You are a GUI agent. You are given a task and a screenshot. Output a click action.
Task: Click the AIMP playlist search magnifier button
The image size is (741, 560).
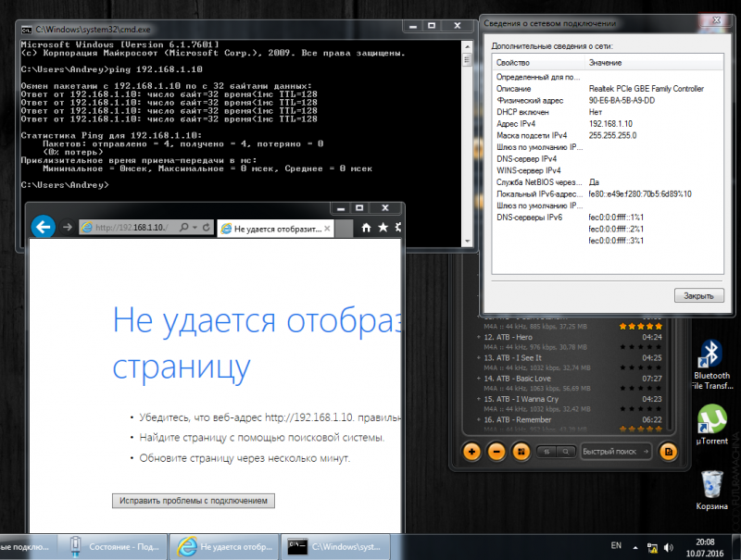point(565,452)
